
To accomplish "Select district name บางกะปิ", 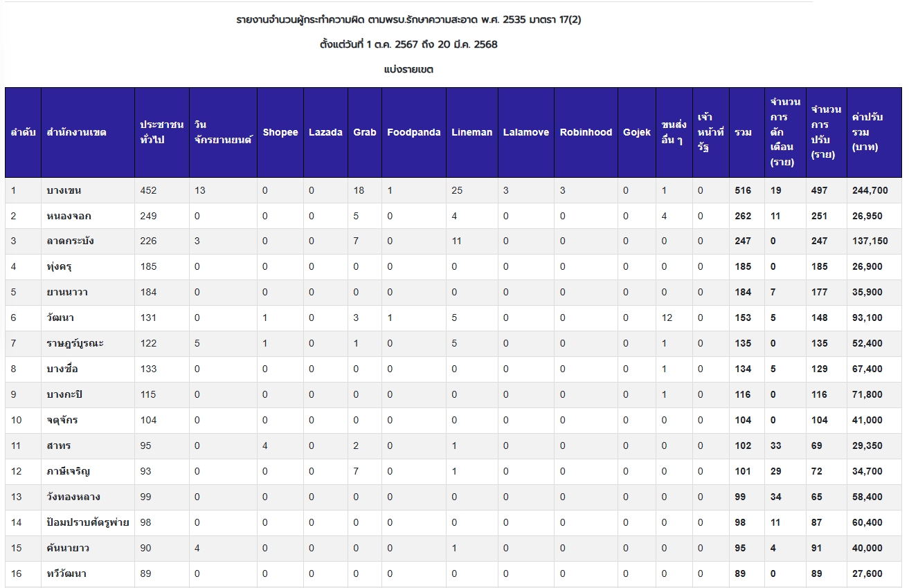I will [x=65, y=394].
